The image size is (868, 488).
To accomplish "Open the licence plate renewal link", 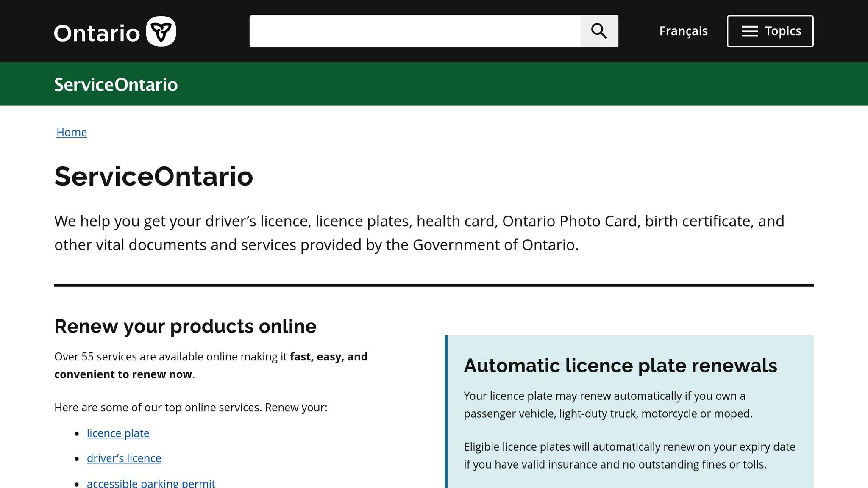I will (x=118, y=433).
